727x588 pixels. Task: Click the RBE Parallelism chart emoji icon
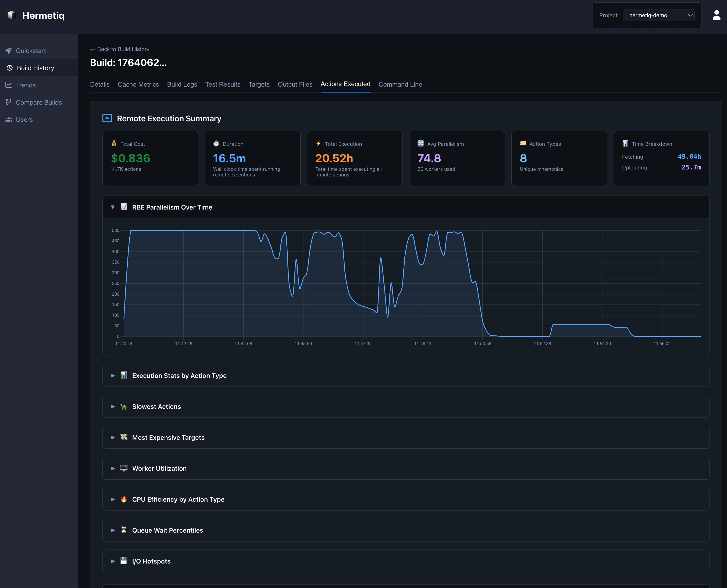click(124, 207)
